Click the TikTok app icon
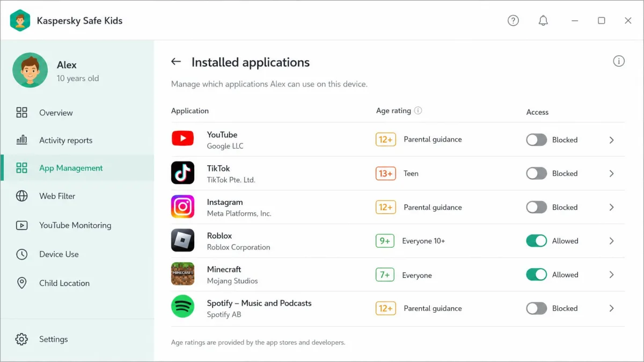This screenshot has width=644, height=362. pyautogui.click(x=182, y=173)
